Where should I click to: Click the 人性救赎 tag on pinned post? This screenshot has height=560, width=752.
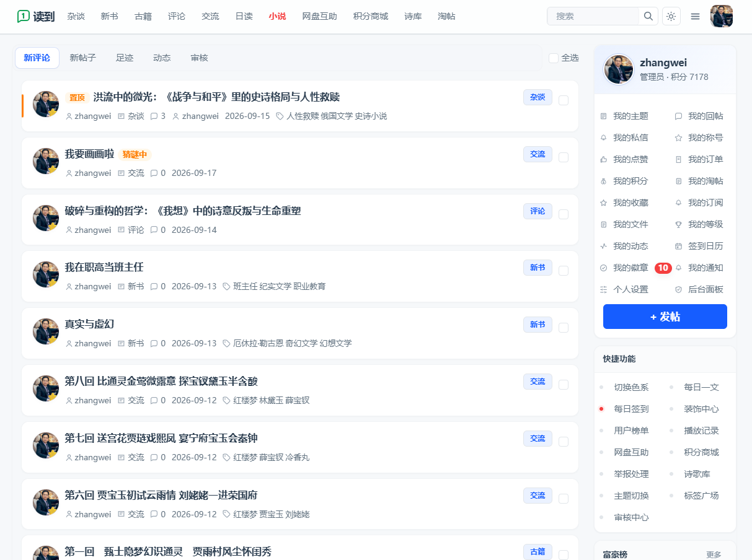click(303, 116)
